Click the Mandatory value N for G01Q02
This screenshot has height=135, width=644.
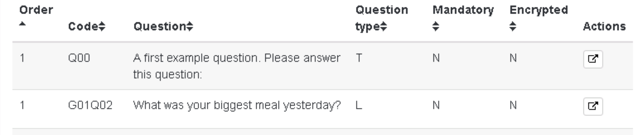pyautogui.click(x=436, y=105)
